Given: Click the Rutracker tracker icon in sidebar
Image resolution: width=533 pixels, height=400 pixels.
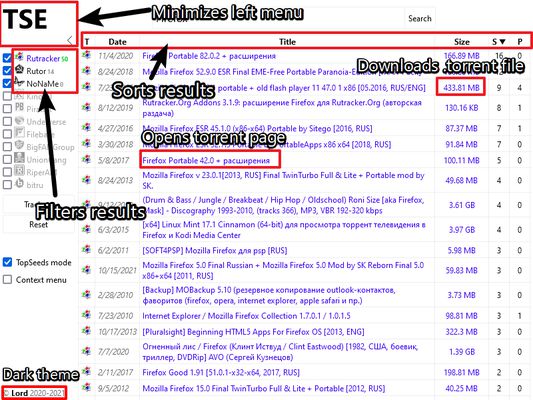Looking at the screenshot, I should [x=20, y=57].
